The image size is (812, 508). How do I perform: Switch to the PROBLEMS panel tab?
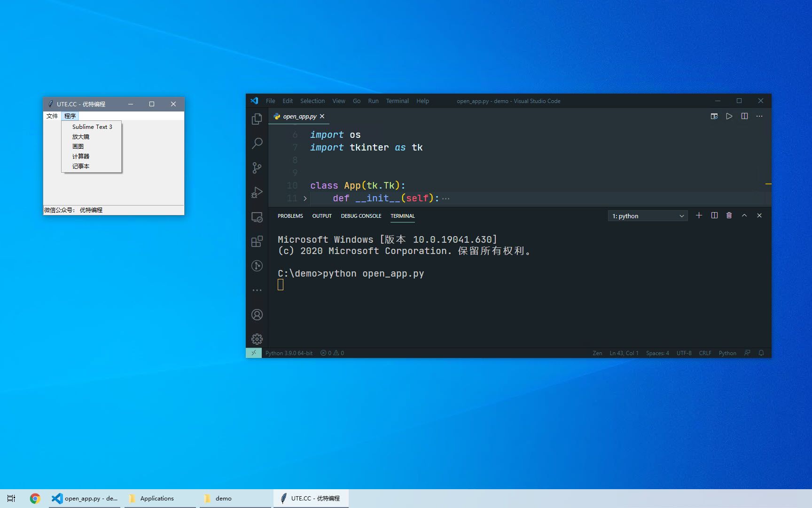[290, 216]
